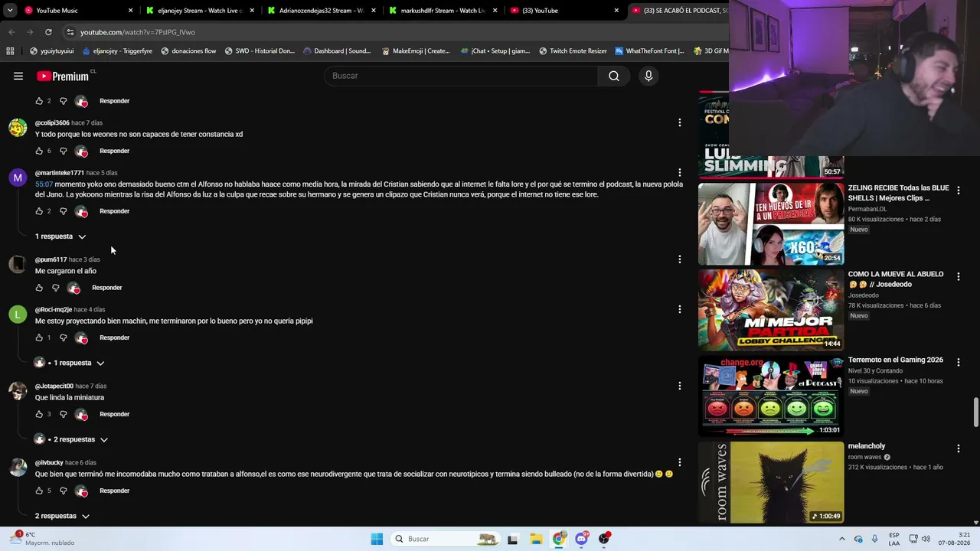980x551 pixels.
Task: Open three-dot menu for ZELING RECIBE video
Action: click(958, 190)
